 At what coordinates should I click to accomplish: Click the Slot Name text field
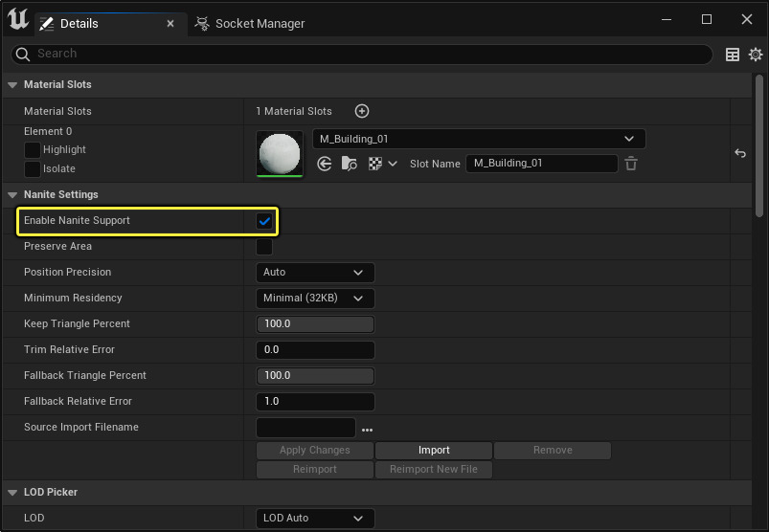point(541,164)
